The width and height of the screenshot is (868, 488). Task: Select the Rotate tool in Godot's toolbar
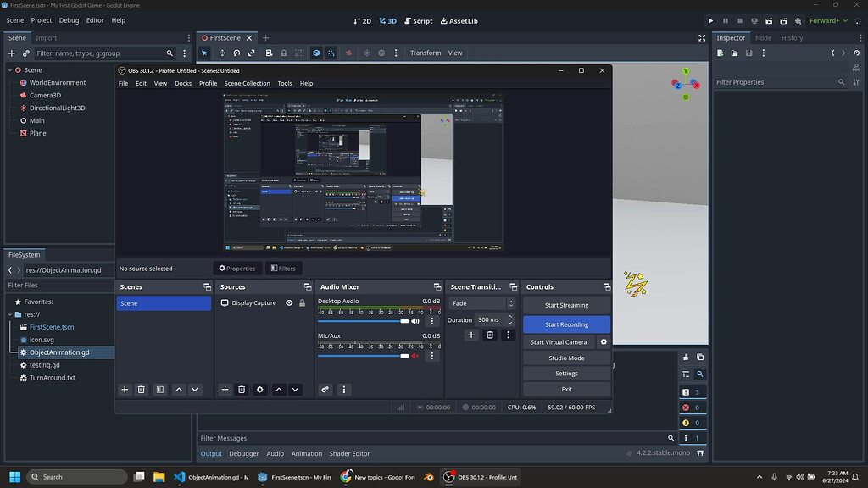pyautogui.click(x=237, y=53)
